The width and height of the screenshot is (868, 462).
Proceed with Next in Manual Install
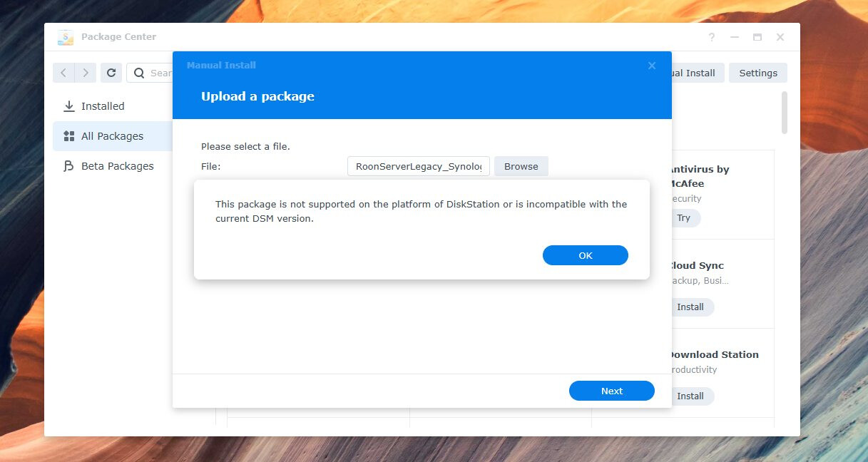coord(611,391)
